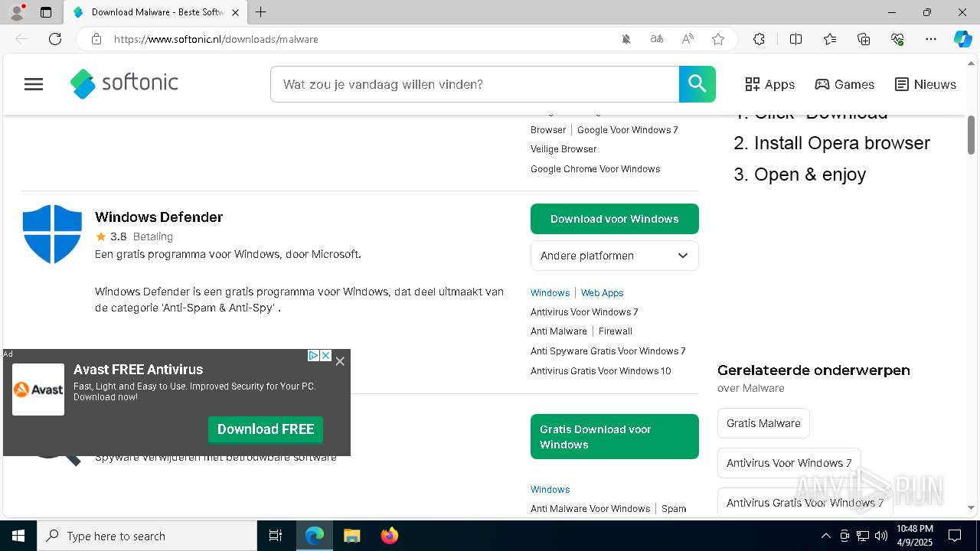
Task: Click Download FREE on Avast ad
Action: [x=266, y=429]
